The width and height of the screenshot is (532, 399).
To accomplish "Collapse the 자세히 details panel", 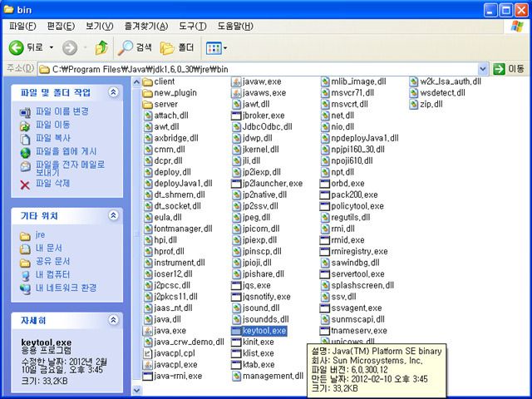I will click(113, 319).
